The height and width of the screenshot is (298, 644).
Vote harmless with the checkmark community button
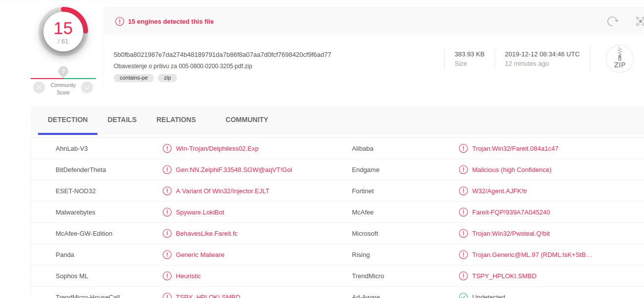(x=87, y=87)
